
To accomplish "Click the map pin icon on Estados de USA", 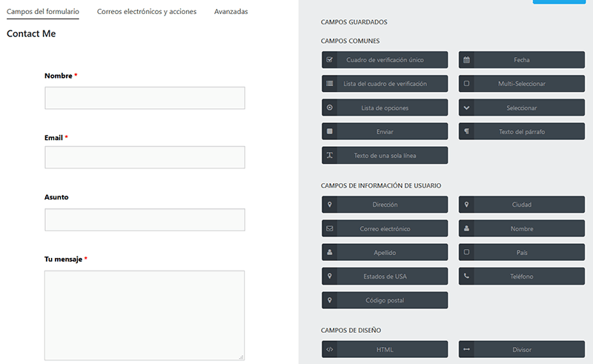I will (329, 277).
